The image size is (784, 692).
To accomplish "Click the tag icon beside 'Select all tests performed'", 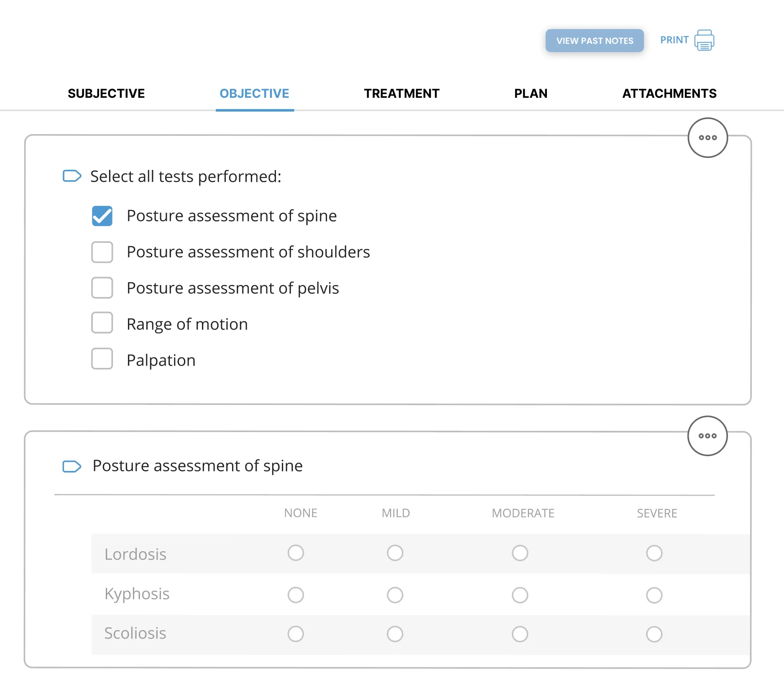I will (73, 176).
